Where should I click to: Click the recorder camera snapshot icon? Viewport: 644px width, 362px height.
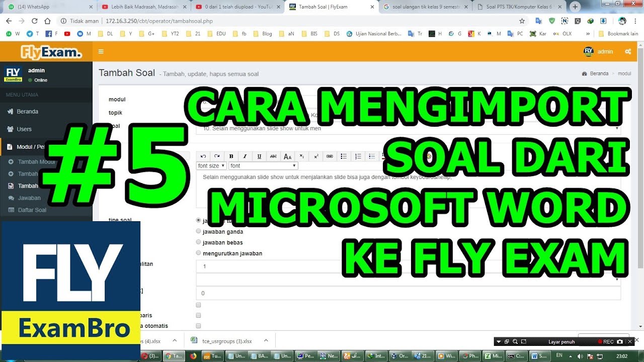click(620, 341)
